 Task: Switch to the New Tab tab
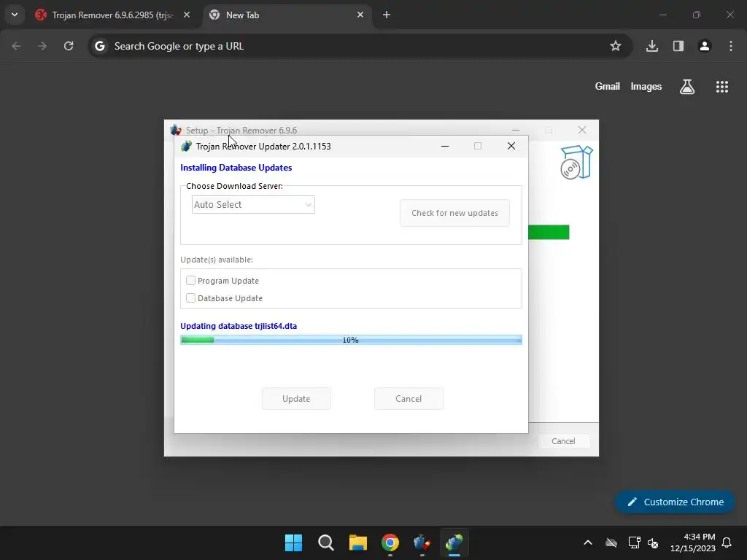(x=287, y=15)
